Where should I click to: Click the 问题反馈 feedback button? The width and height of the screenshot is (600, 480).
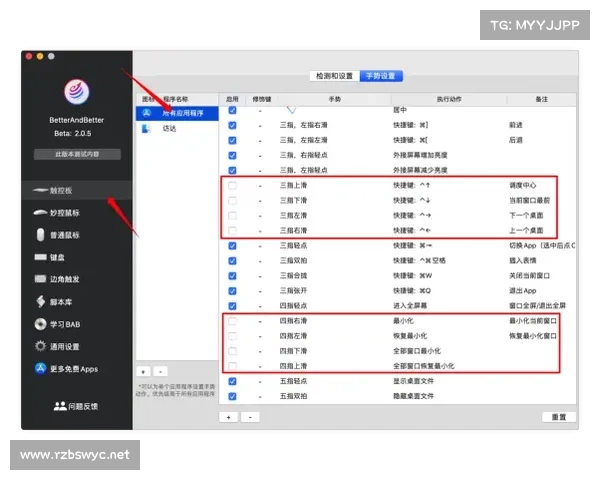click(77, 406)
